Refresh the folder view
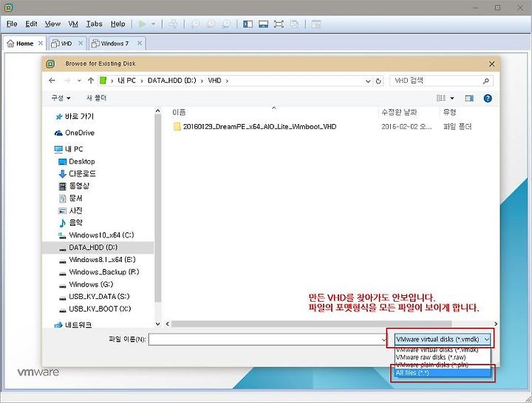The image size is (532, 403). (x=378, y=81)
